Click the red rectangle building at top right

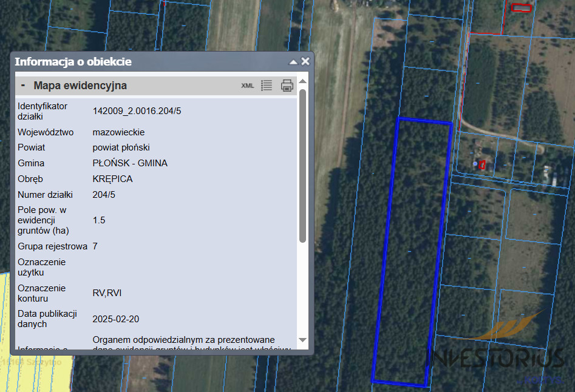[521, 8]
